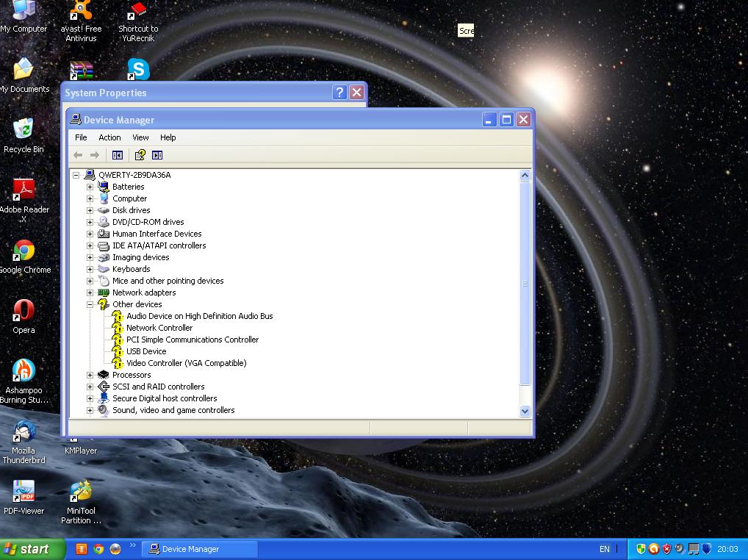Screen dimensions: 748x560
Task: Select Video Controller (VGA Compatible) device
Action: tap(186, 363)
